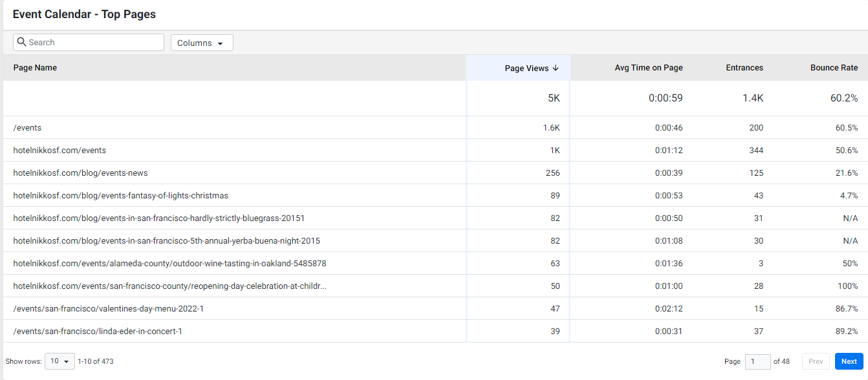Viewport: 868px width, 380px height.
Task: Click the 1.4K total entrances value
Action: [752, 98]
